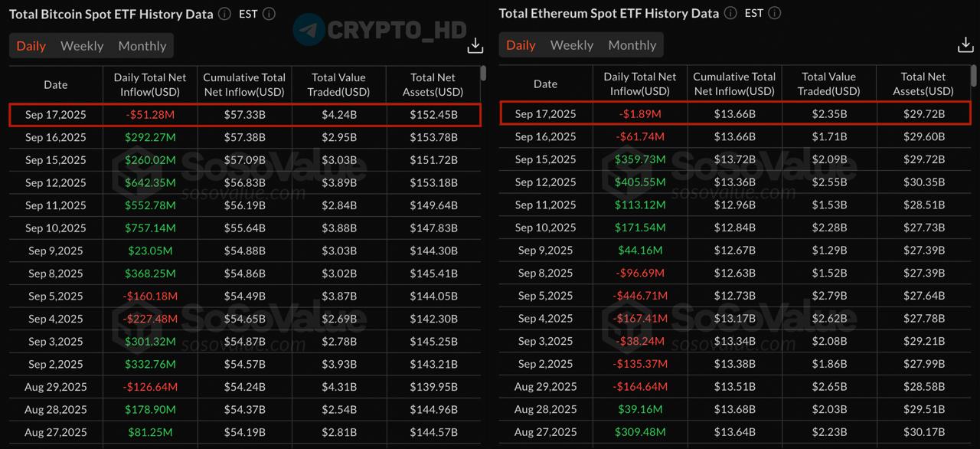The image size is (980, 449).
Task: Switch Bitcoin table to Monthly view
Action: [142, 46]
